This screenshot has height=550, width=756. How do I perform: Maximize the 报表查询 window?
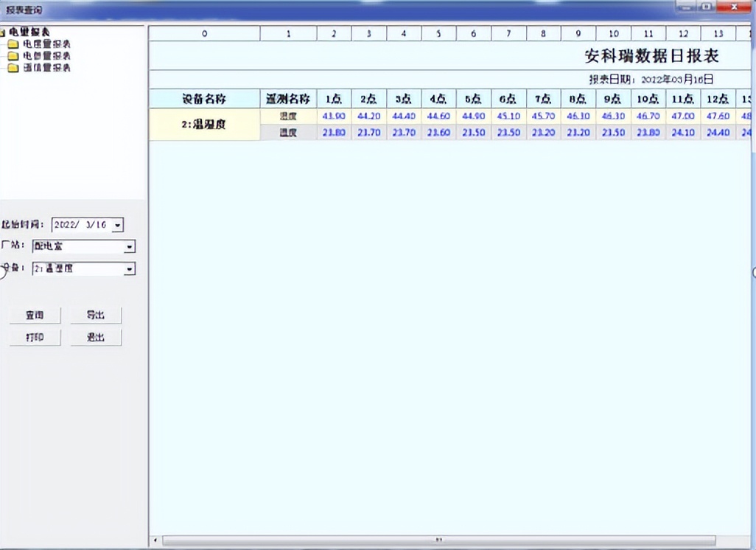pyautogui.click(x=706, y=7)
